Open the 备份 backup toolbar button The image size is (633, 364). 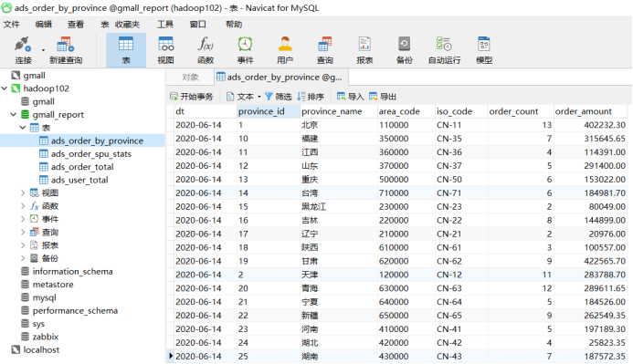(404, 50)
